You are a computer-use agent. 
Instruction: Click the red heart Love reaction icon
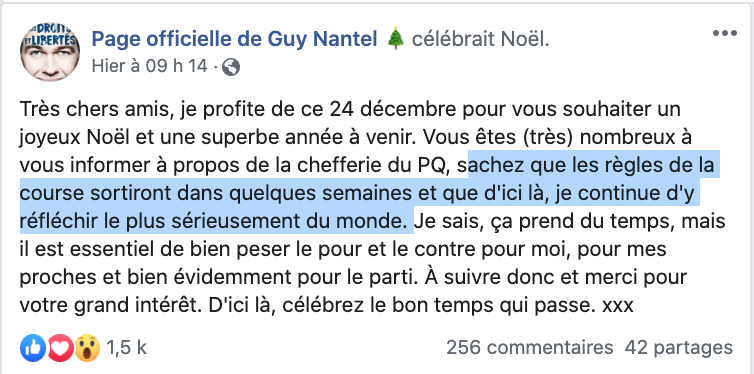click(60, 348)
